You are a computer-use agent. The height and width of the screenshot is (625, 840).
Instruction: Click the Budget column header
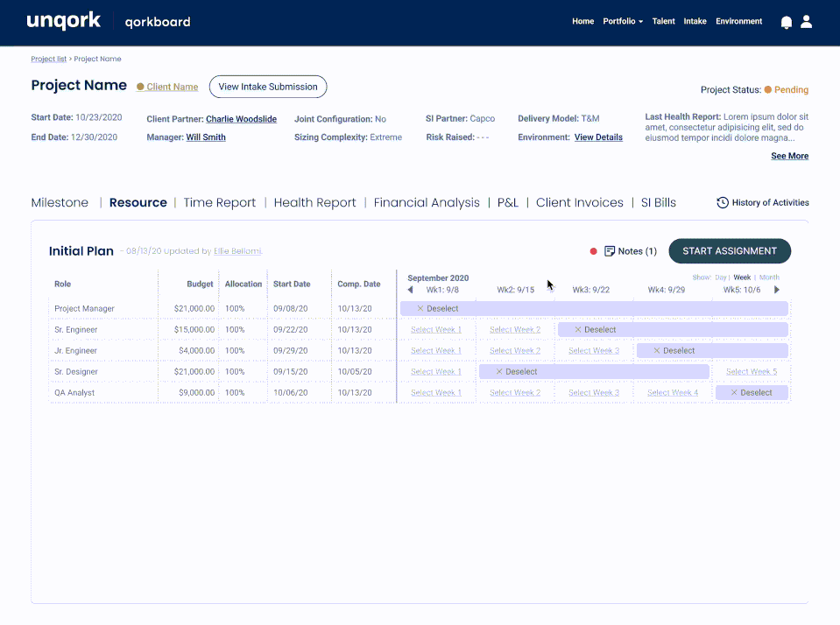[x=200, y=284]
